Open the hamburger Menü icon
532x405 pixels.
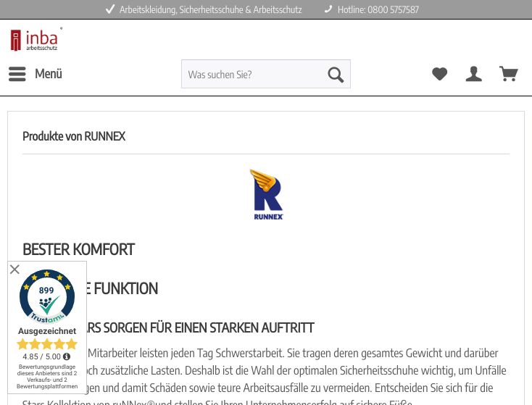point(17,74)
